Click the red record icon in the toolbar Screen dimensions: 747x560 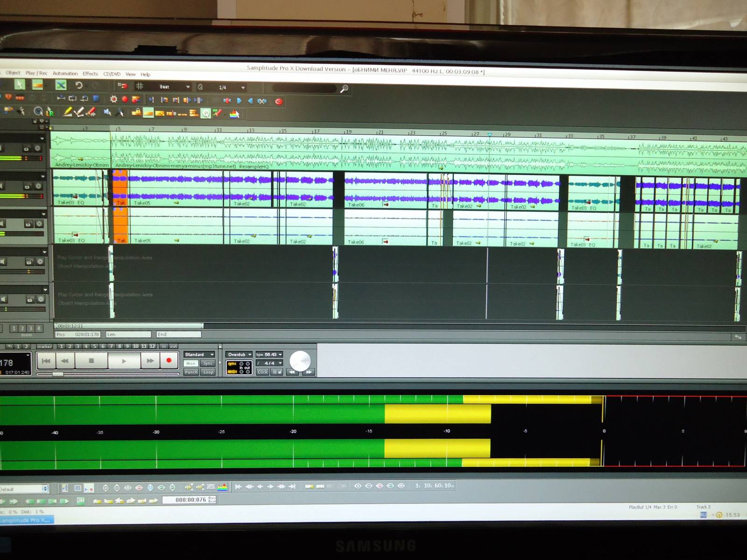point(125,99)
